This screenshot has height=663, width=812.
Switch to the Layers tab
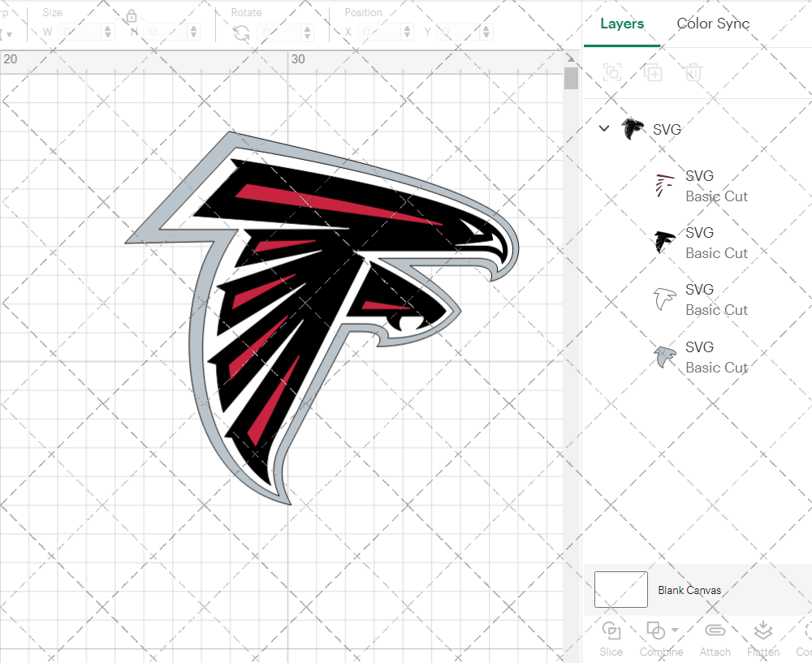tap(622, 24)
